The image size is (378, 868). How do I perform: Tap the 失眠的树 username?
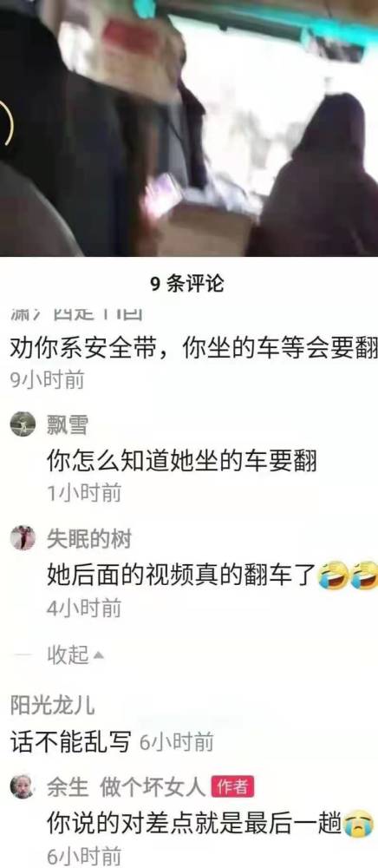click(x=88, y=539)
